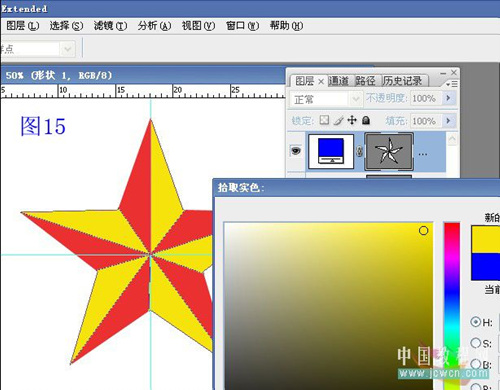Click the new yellow color swatch
500x390 pixels.
point(486,239)
